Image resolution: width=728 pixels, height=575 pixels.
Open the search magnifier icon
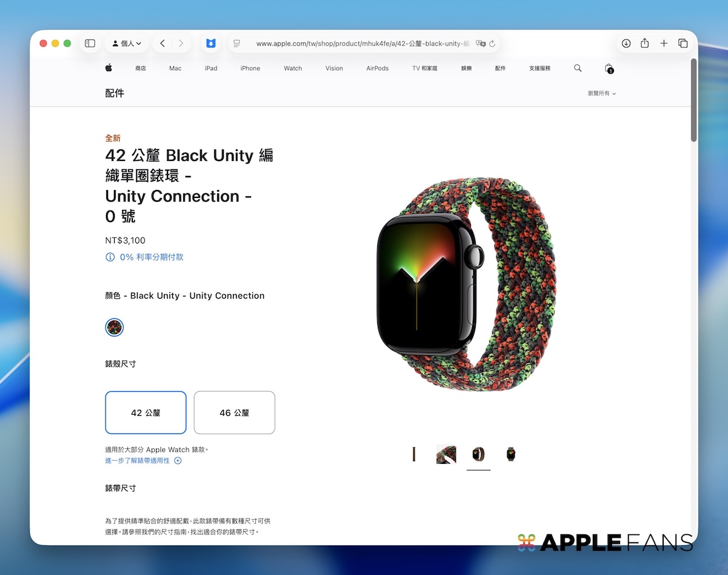(578, 69)
